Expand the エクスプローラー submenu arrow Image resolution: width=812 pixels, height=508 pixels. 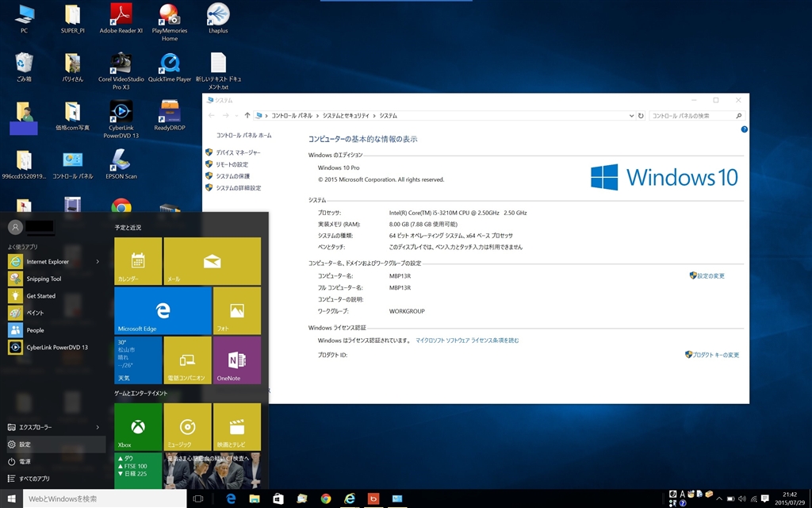[98, 428]
